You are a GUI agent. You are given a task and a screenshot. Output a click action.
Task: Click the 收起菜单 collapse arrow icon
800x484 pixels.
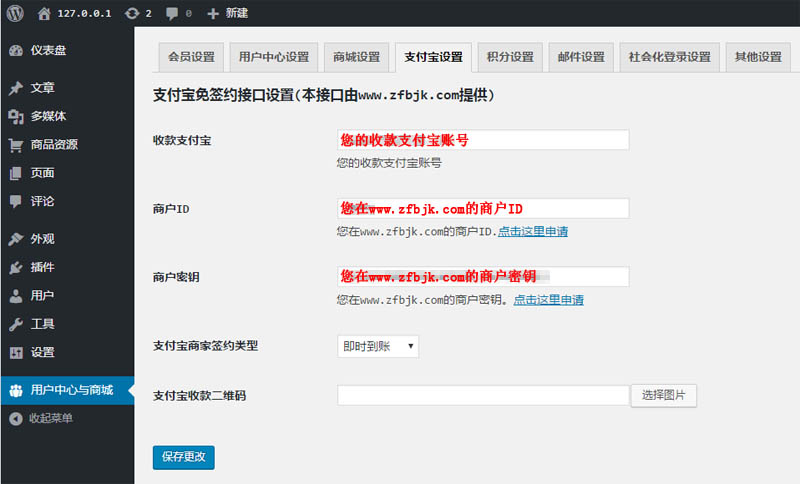coord(16,419)
